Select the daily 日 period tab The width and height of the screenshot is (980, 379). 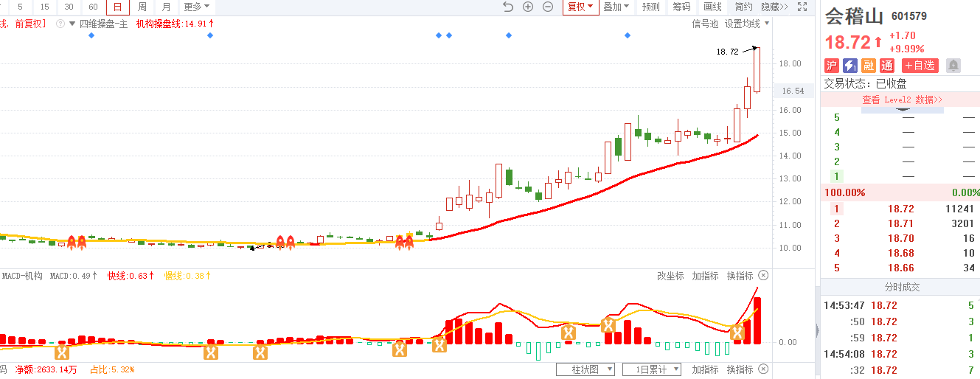118,7
